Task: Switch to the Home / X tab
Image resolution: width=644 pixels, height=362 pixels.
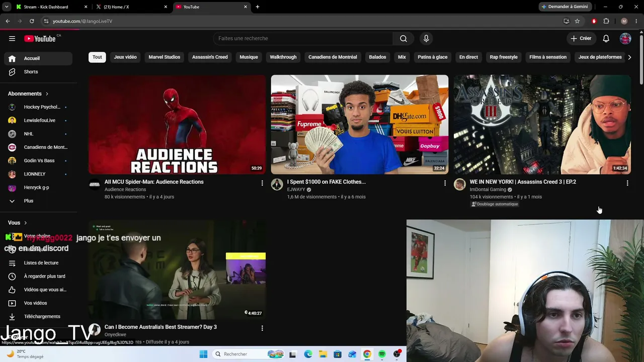Action: coord(132,7)
